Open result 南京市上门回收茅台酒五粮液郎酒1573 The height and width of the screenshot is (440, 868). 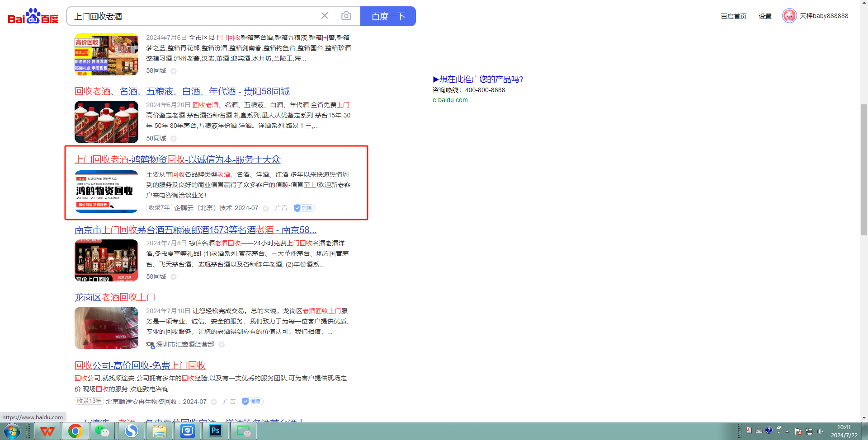click(196, 230)
